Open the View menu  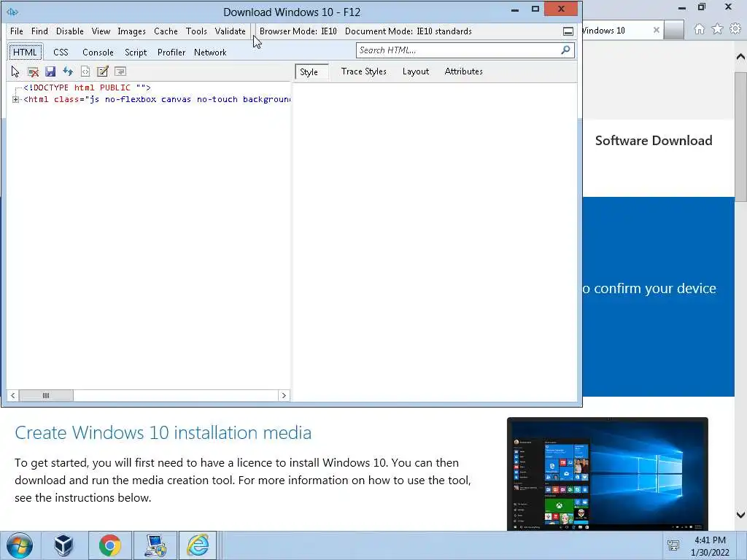click(101, 31)
